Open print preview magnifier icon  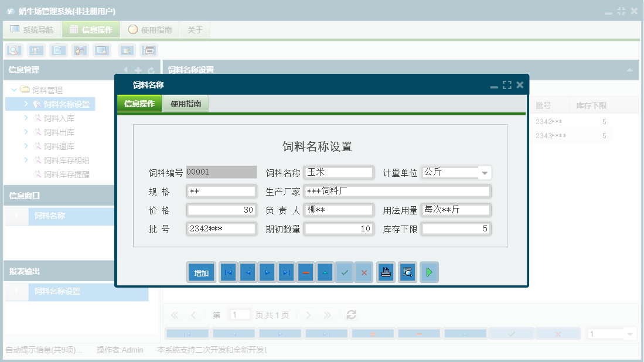pyautogui.click(x=407, y=272)
